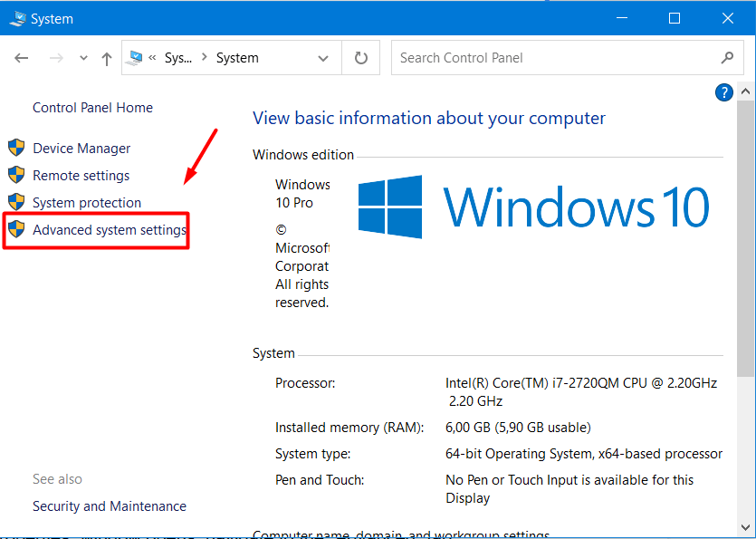Click the scrollbar down arrow
The height and width of the screenshot is (539, 756).
[745, 527]
